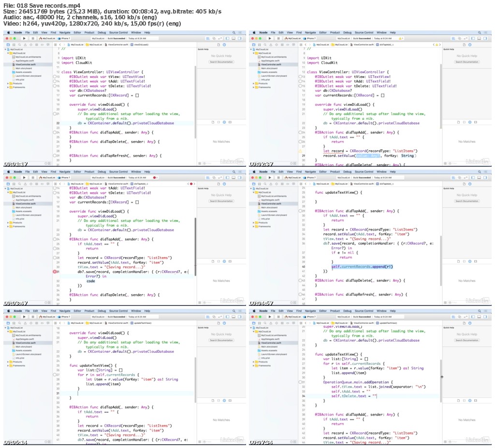Toggle navigator panel in the 00:01:17 frame

click(227, 39)
